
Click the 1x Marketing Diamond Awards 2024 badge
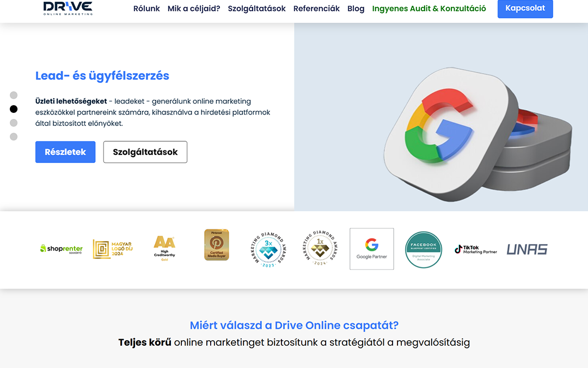click(x=320, y=248)
